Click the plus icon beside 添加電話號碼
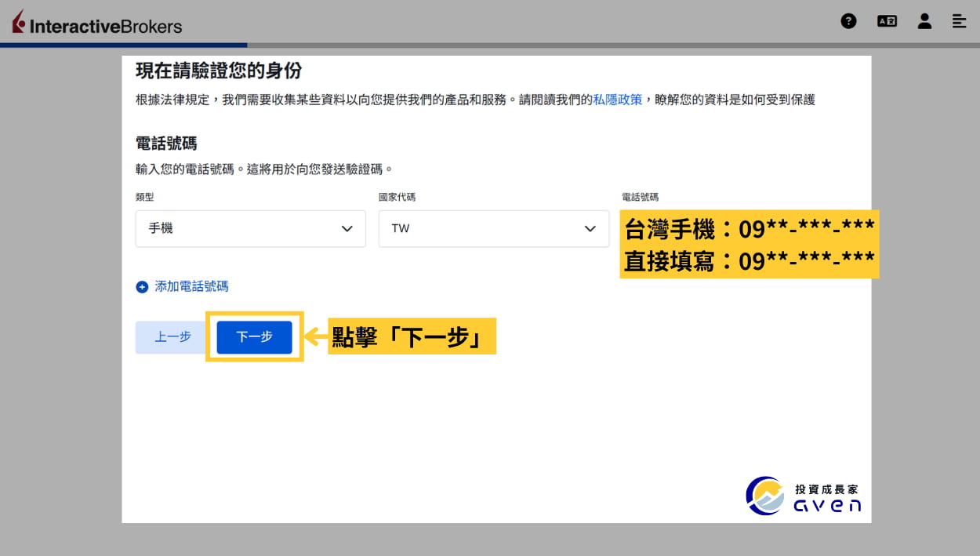This screenshot has width=980, height=556. pyautogui.click(x=142, y=287)
